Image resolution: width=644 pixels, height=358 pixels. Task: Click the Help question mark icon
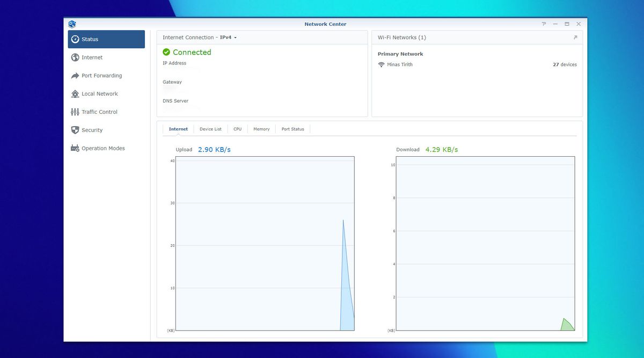[544, 24]
